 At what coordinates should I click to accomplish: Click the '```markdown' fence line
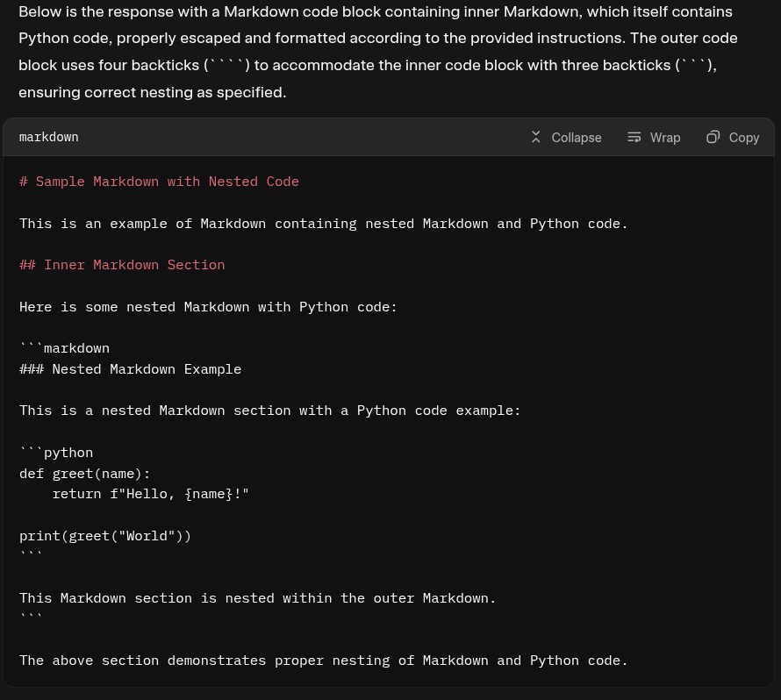[x=64, y=348]
